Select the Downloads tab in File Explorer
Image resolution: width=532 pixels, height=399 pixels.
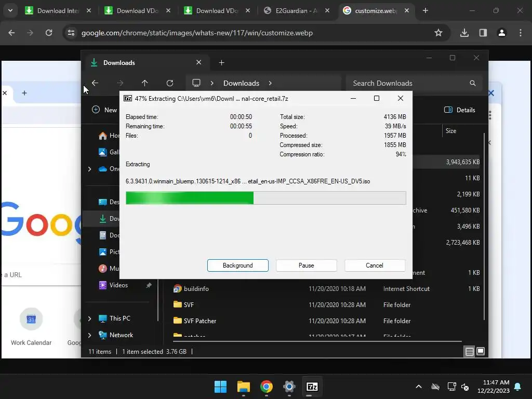[x=146, y=62]
